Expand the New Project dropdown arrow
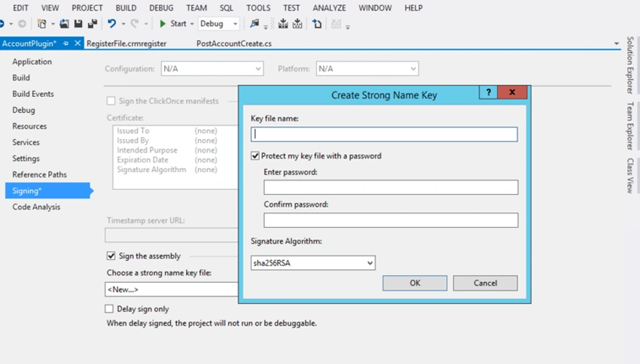The width and height of the screenshot is (640, 364). (x=53, y=24)
